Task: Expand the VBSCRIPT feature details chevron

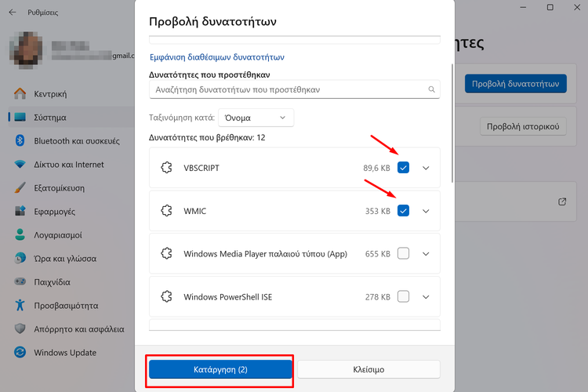Action: (426, 168)
